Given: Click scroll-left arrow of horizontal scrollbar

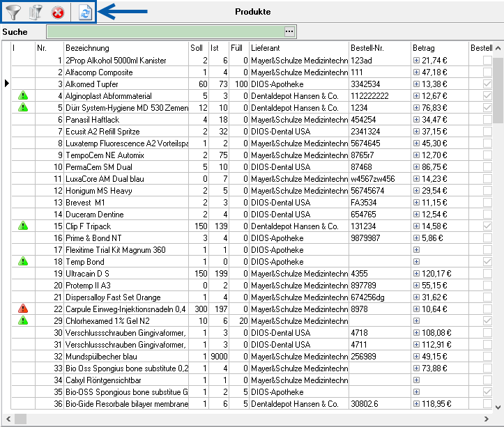Looking at the screenshot, I should click(x=8, y=419).
